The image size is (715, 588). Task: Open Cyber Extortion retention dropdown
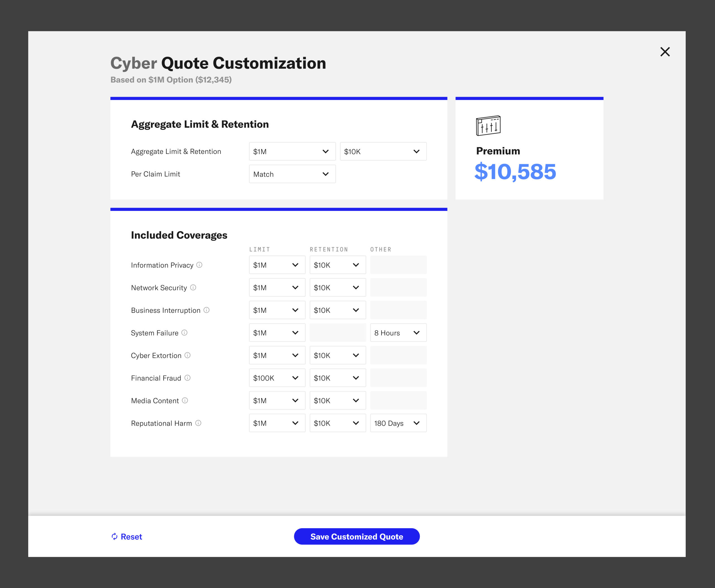[337, 355]
